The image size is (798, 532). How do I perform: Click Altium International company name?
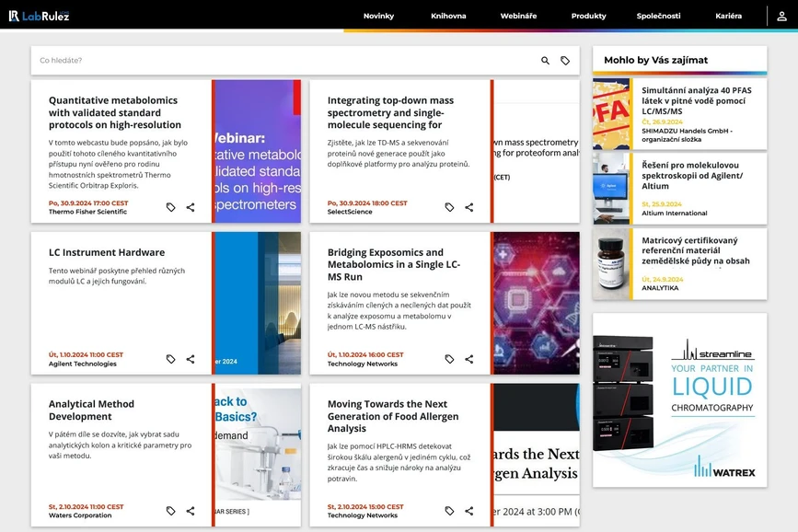(675, 214)
